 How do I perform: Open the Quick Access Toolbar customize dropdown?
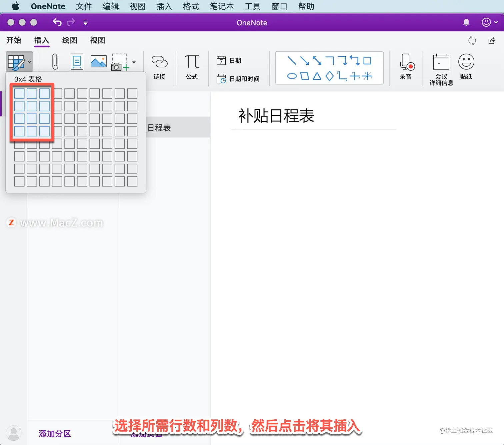85,23
